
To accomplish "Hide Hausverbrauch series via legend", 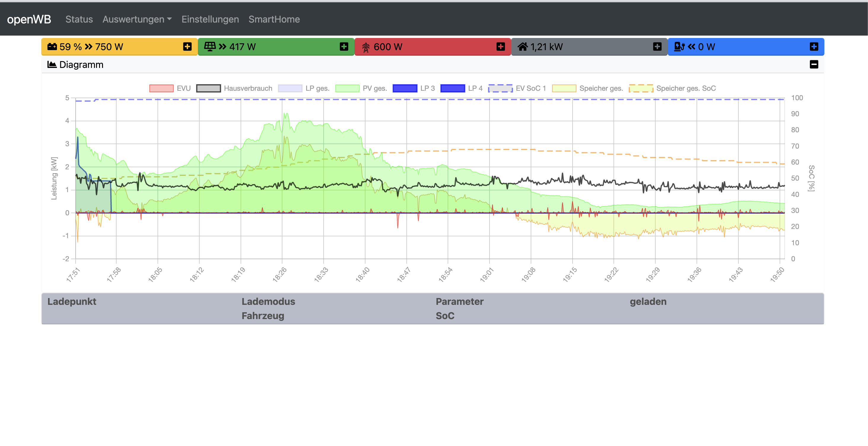I will tap(248, 88).
